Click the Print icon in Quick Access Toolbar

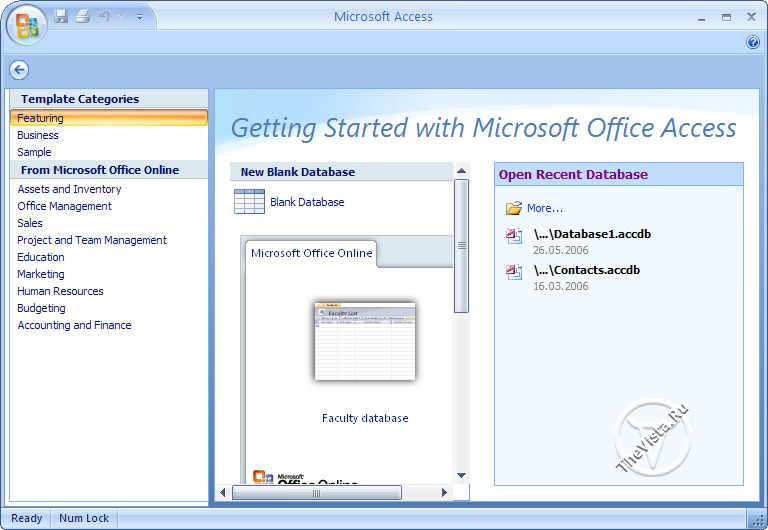(83, 16)
